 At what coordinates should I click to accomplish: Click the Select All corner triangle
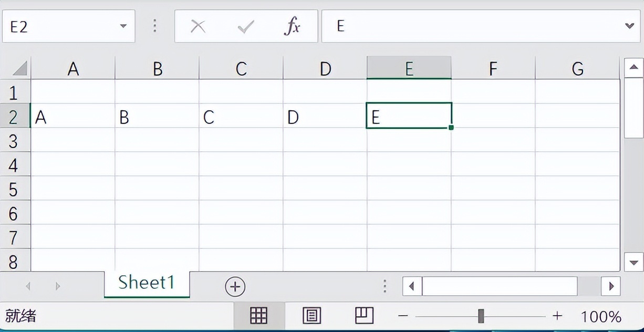19,68
